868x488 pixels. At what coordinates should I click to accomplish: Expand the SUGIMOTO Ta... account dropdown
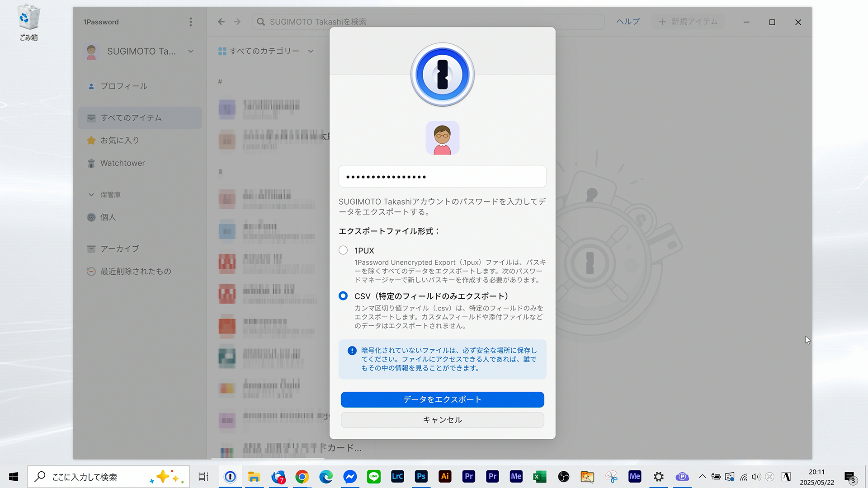[x=191, y=52]
